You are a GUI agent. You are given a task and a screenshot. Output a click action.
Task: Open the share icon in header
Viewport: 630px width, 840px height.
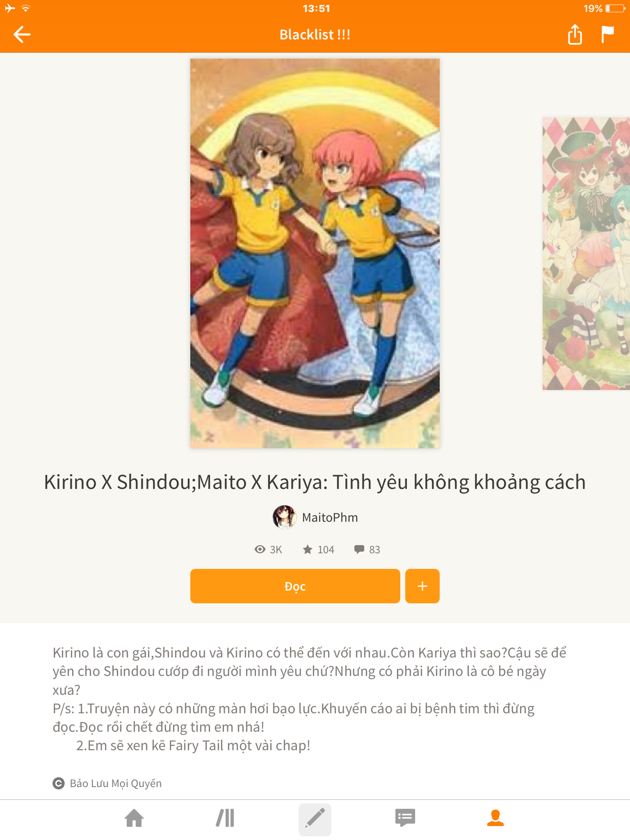pyautogui.click(x=575, y=34)
